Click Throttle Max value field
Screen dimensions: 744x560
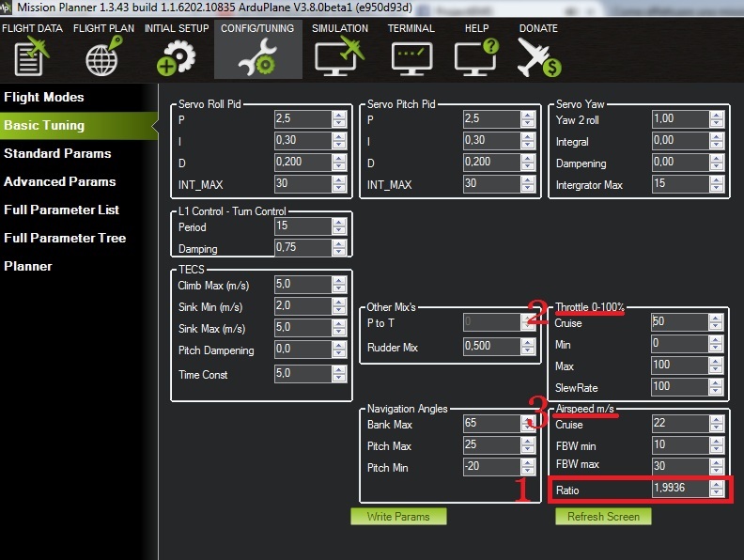[x=679, y=365]
